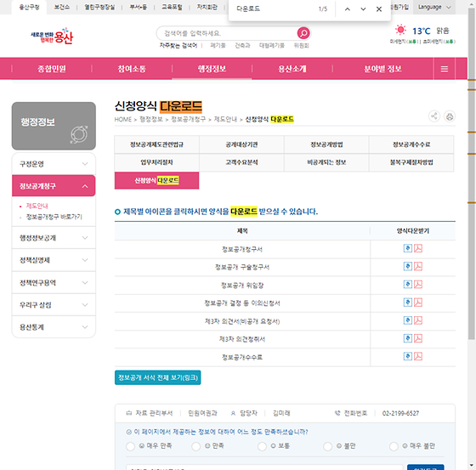Click the Yongsan logo
This screenshot has height=470, width=476.
(x=52, y=36)
